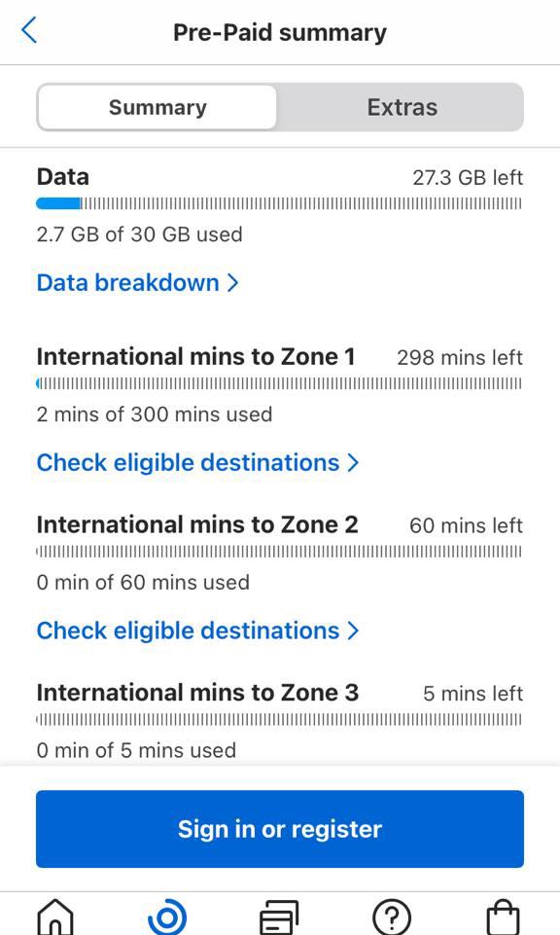Image resolution: width=560 pixels, height=935 pixels.
Task: Switch to the Extras tab
Action: pos(402,107)
